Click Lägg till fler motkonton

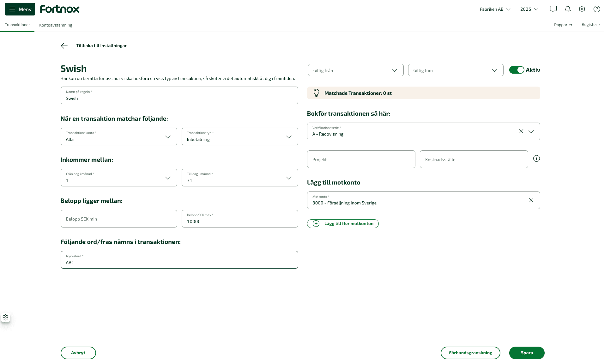[x=343, y=224]
